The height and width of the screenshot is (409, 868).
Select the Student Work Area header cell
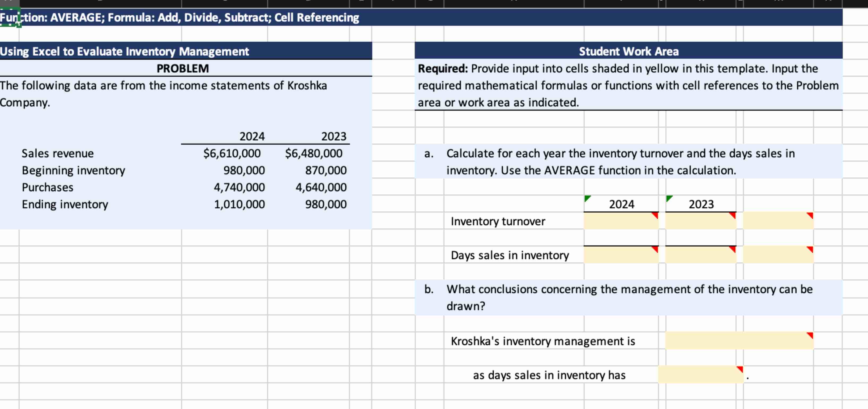[629, 51]
